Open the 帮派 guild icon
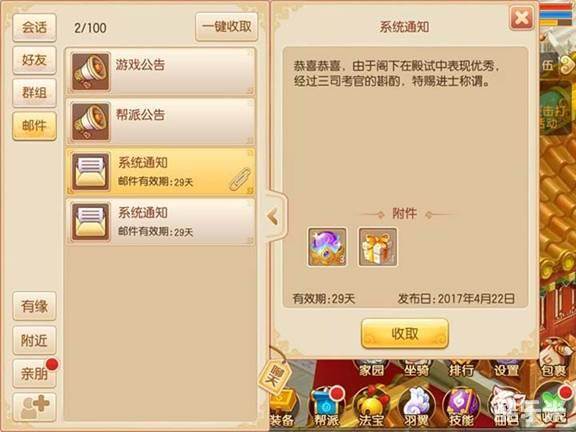Viewport: 576px width, 432px height. point(326,408)
